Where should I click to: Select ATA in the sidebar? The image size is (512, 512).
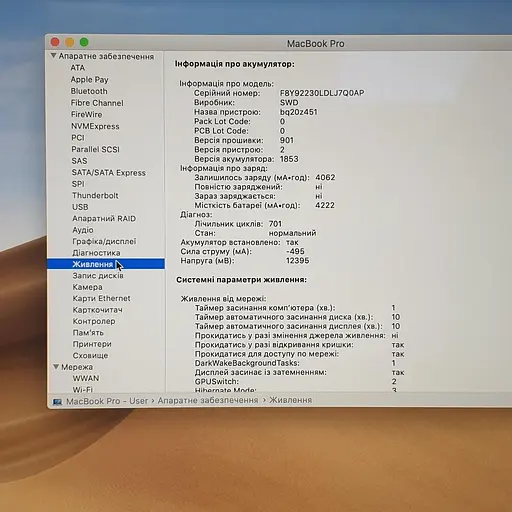(x=78, y=68)
